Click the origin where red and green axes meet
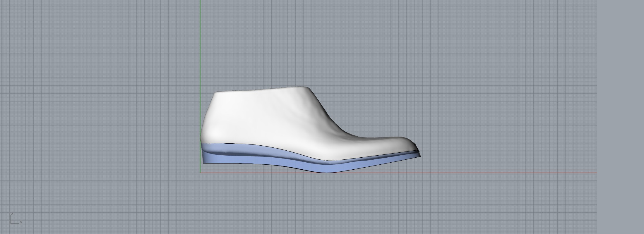 tap(200, 173)
